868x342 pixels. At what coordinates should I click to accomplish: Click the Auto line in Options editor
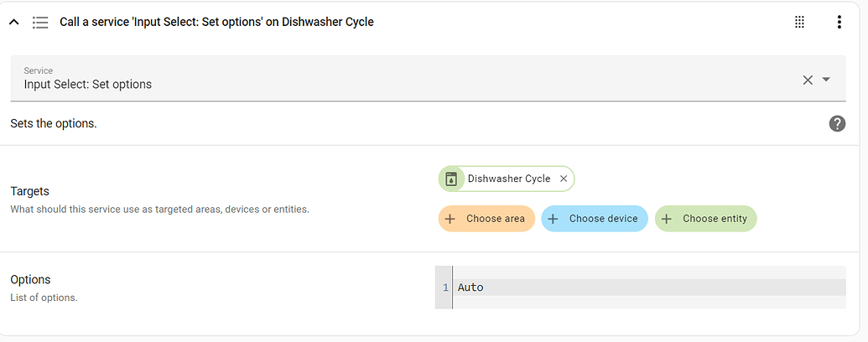[649, 288]
